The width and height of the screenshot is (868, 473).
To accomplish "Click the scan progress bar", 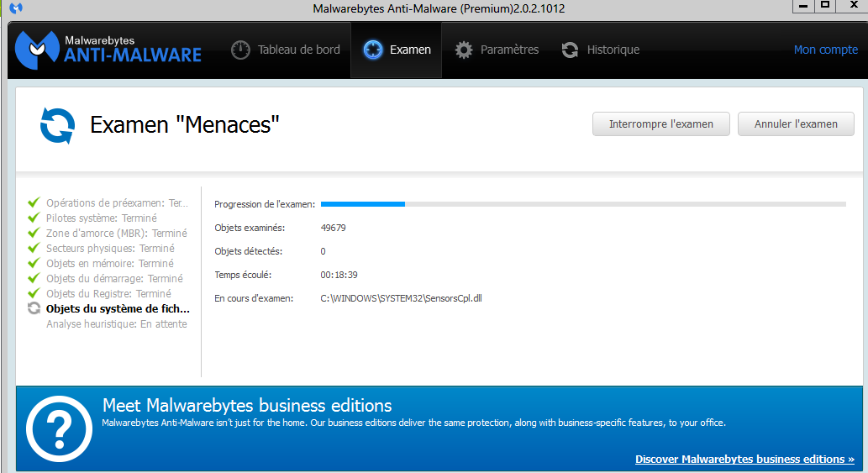I will click(583, 204).
